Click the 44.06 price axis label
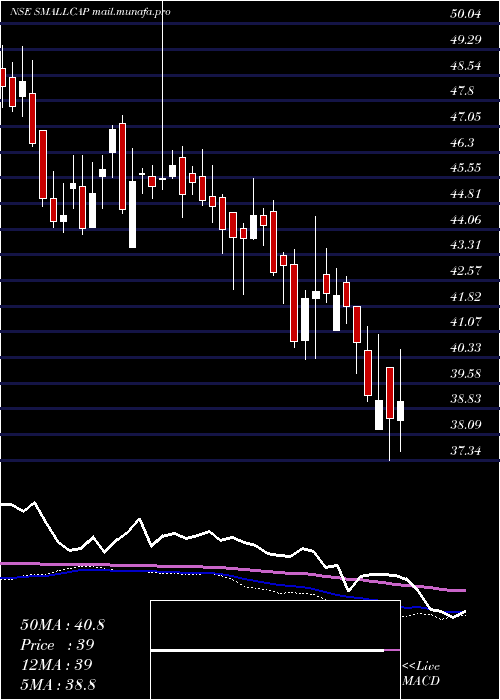This screenshot has height=700, width=500. pos(466,220)
